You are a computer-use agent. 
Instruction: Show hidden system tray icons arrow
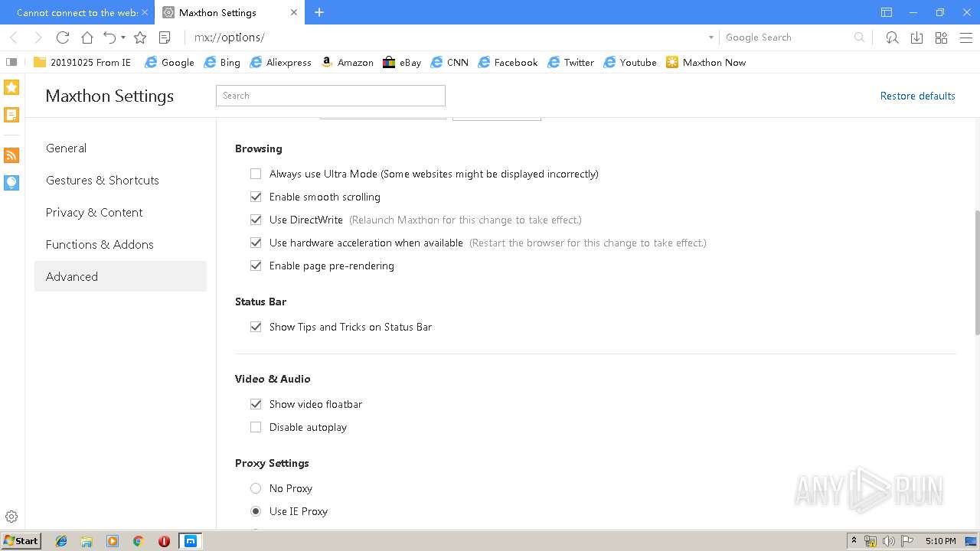click(854, 541)
